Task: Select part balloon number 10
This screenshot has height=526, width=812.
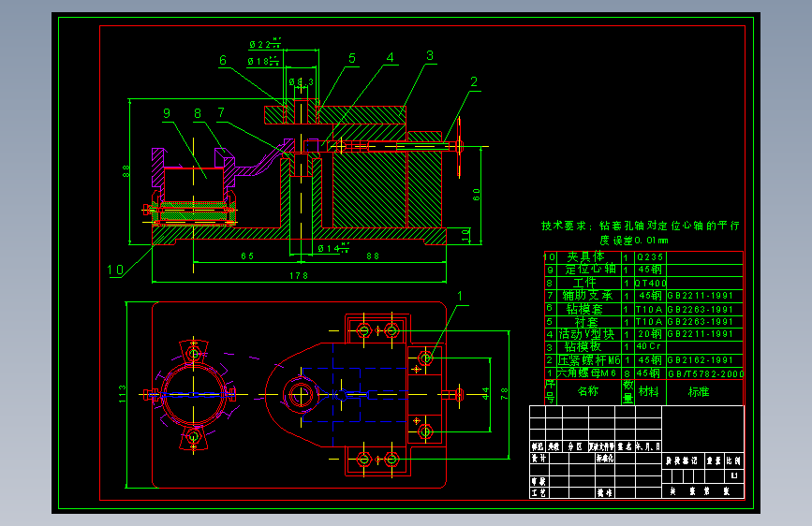Action: pos(115,270)
